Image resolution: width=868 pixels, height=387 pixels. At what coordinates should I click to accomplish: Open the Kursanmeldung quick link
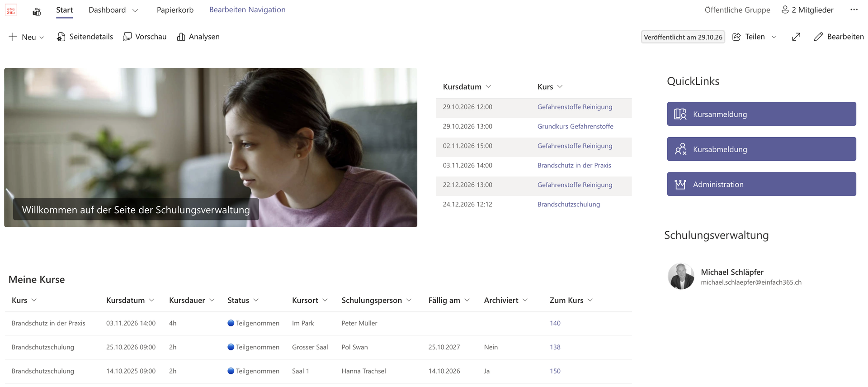point(761,114)
